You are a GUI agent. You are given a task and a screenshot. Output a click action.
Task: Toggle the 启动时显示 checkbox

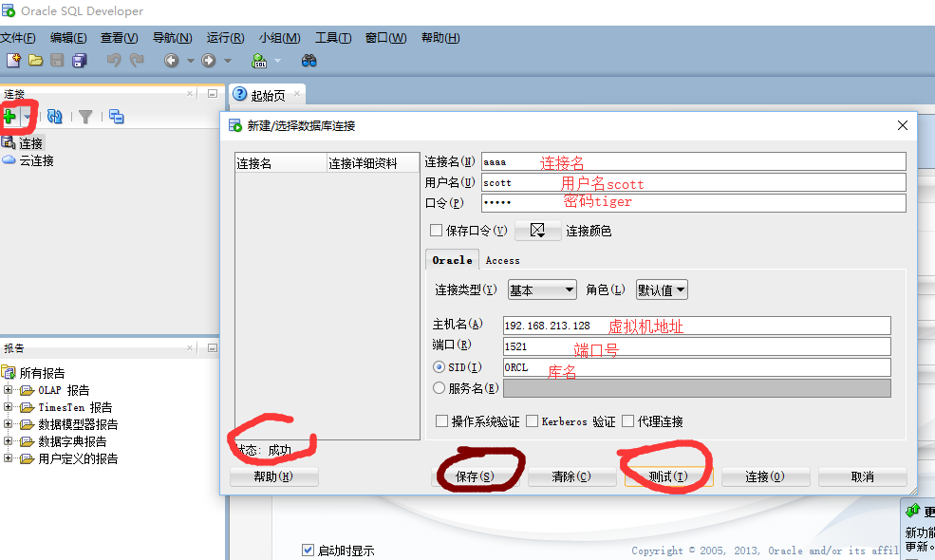(308, 550)
